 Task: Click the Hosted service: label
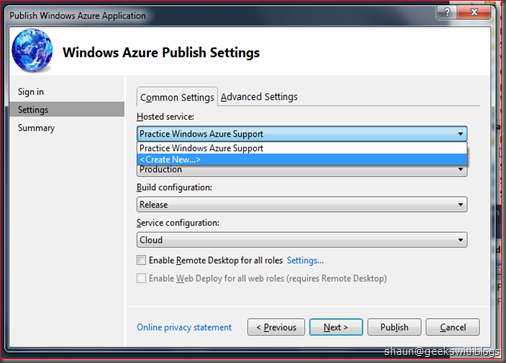click(165, 117)
